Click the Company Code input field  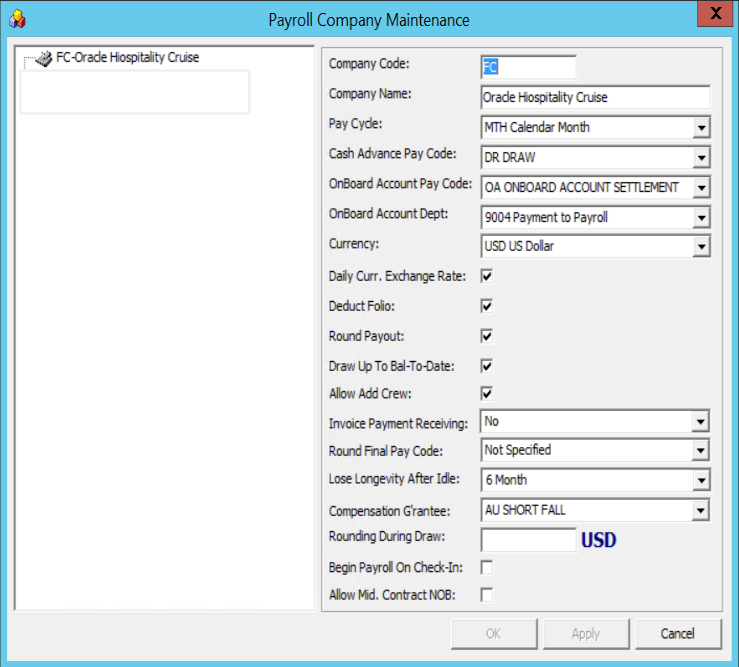[528, 67]
